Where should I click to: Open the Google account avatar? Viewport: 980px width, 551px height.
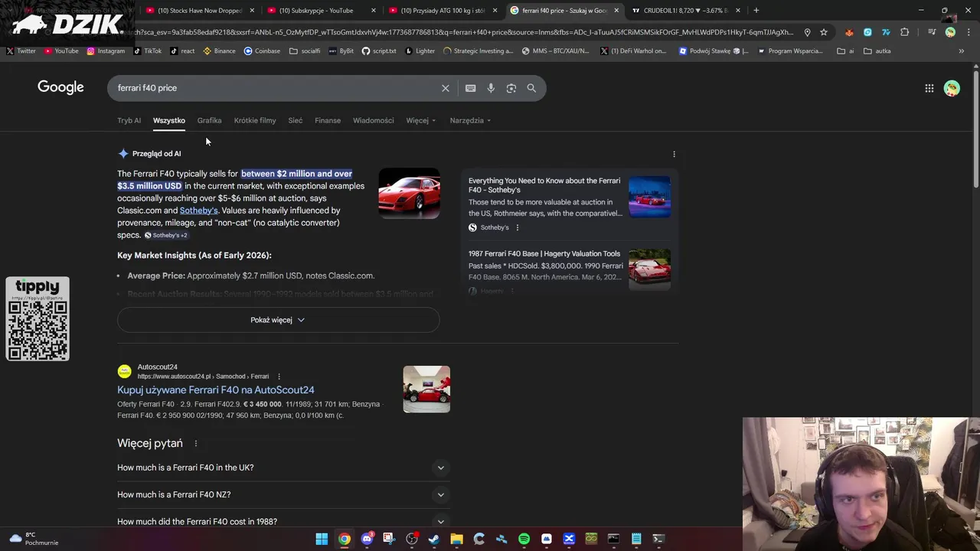click(x=952, y=88)
